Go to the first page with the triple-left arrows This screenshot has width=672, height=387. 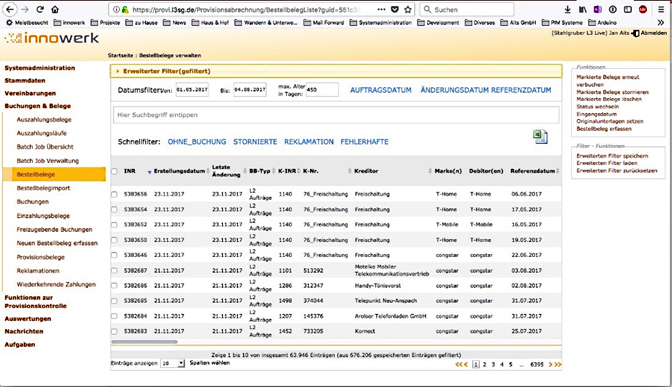pos(461,364)
